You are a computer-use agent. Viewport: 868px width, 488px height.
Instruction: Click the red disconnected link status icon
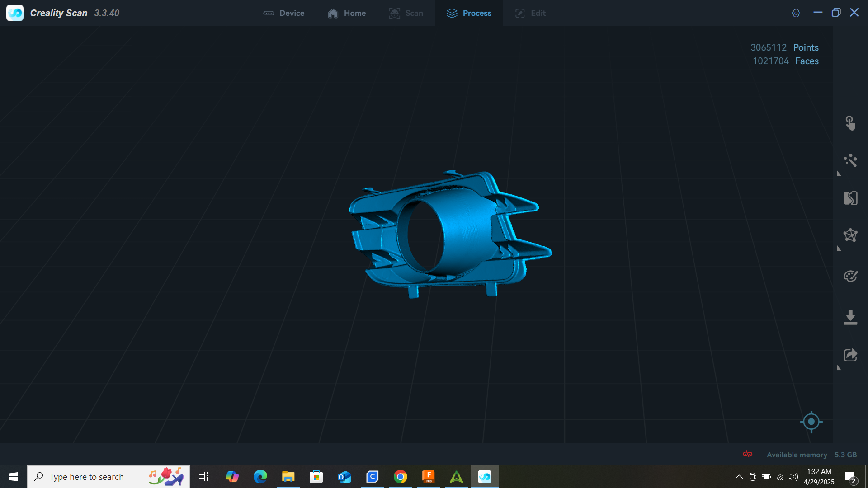click(x=747, y=454)
